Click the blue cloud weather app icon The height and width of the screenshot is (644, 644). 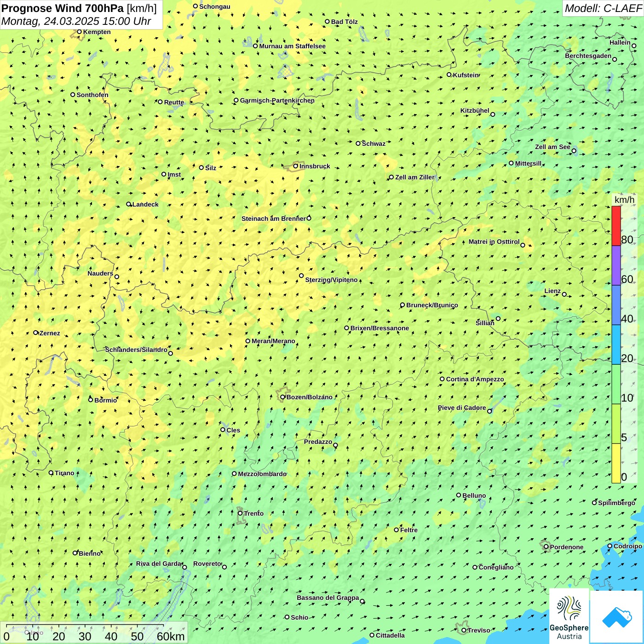616,617
